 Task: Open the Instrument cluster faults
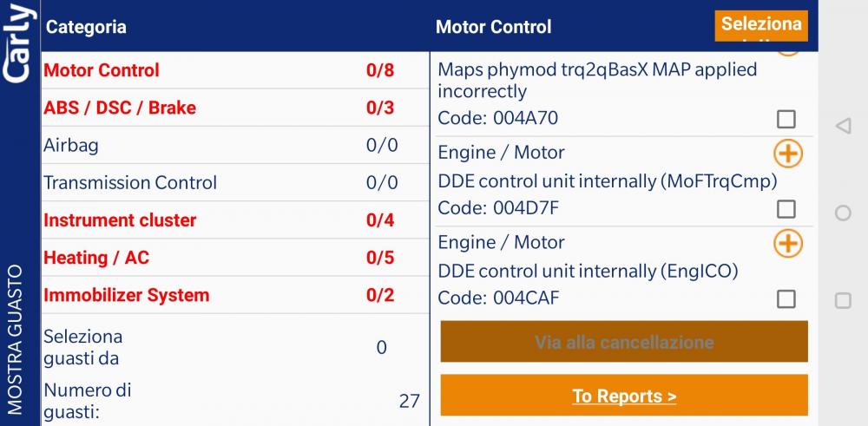(235, 220)
